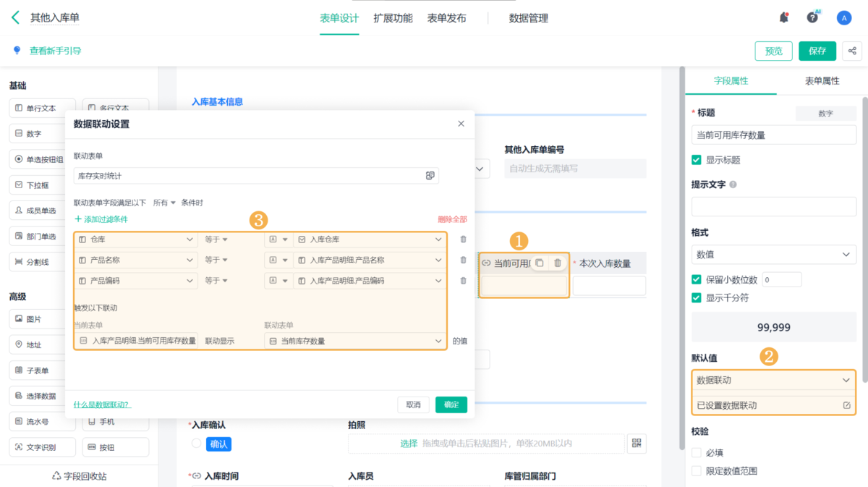
Task: Add a 下拉框 field widget
Action: pos(43,185)
